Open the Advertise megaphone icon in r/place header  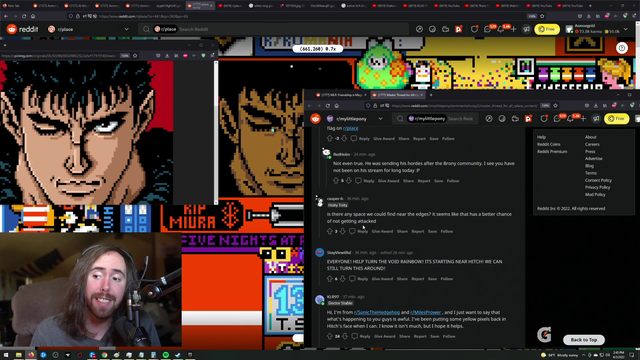click(527, 29)
